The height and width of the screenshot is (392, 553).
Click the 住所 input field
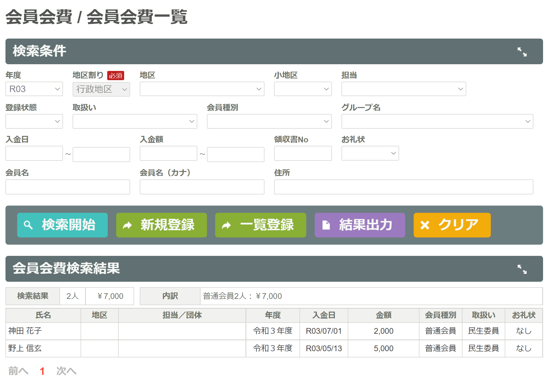click(403, 187)
